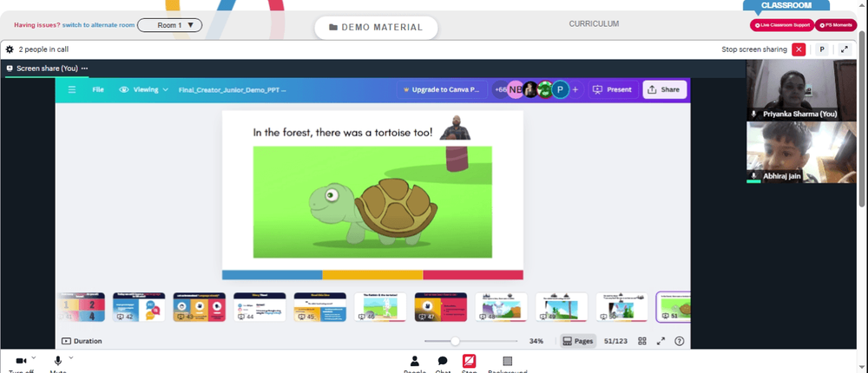Click the blue P collaborator avatar
The image size is (868, 373).
point(560,89)
